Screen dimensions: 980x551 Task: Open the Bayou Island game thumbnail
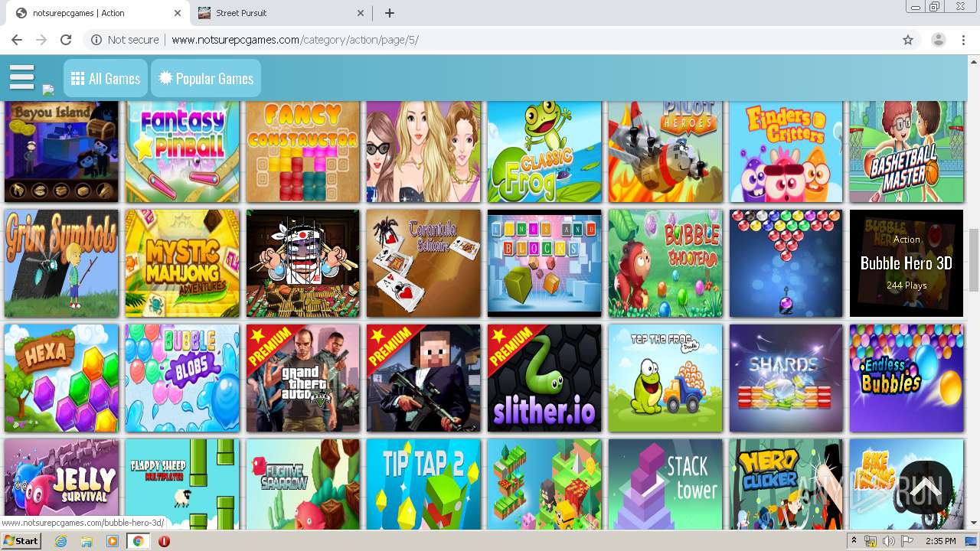61,152
